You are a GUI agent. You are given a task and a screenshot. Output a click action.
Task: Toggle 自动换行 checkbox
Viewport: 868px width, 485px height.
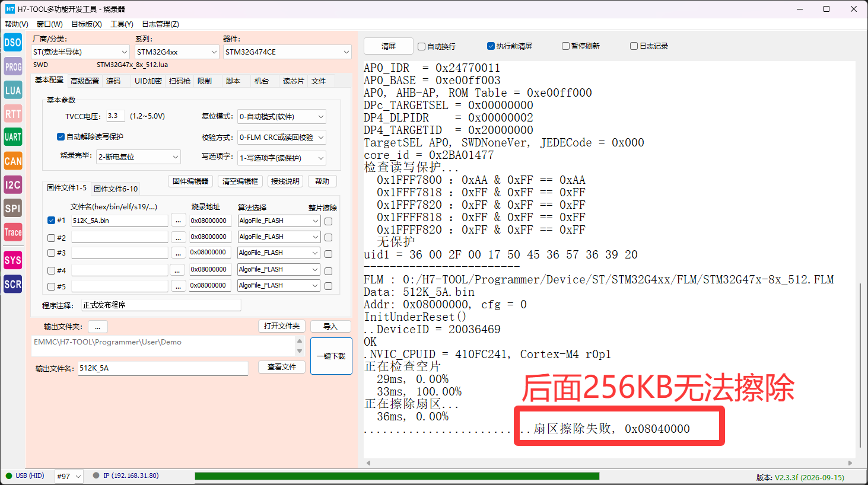point(437,46)
